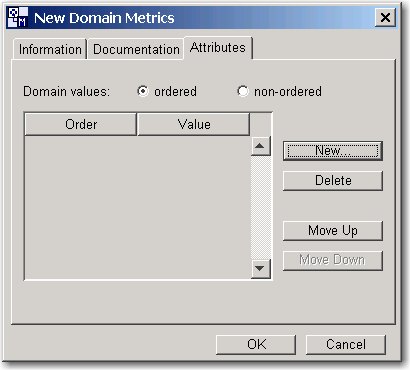Click the vertical scrollbar track
Image resolution: width=410 pixels, height=370 pixels.
click(260, 207)
